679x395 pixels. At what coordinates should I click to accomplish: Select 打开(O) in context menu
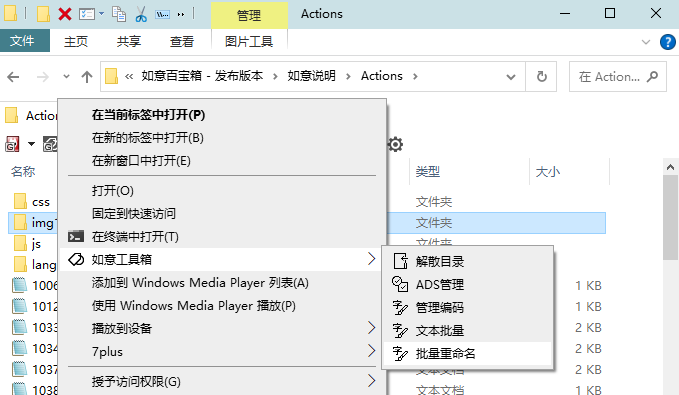click(x=222, y=191)
